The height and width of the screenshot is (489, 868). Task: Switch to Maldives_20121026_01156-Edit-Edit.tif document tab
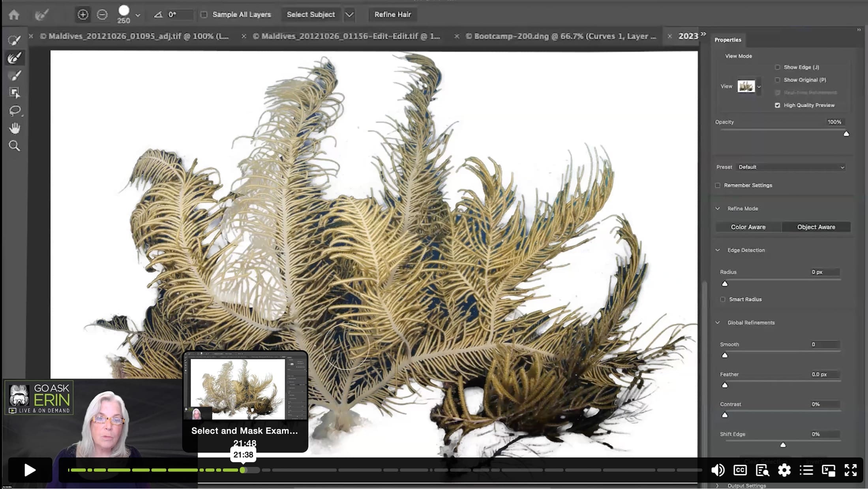(347, 36)
